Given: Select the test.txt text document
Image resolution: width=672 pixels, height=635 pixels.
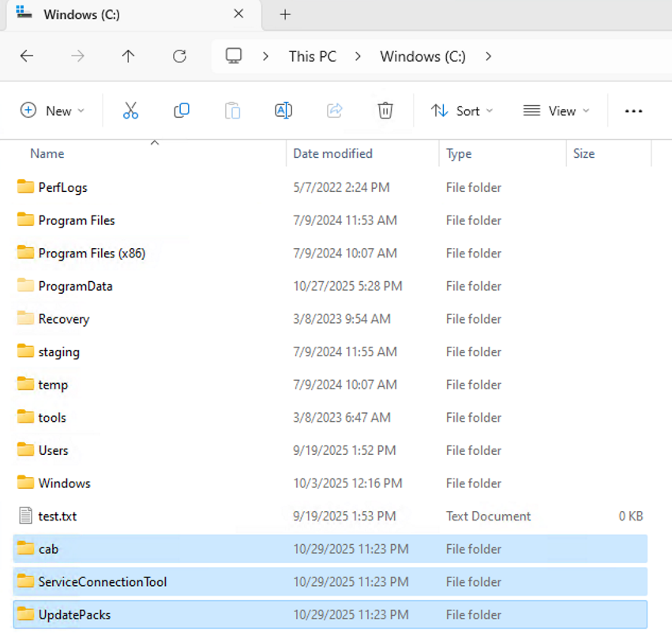Looking at the screenshot, I should coord(58,517).
